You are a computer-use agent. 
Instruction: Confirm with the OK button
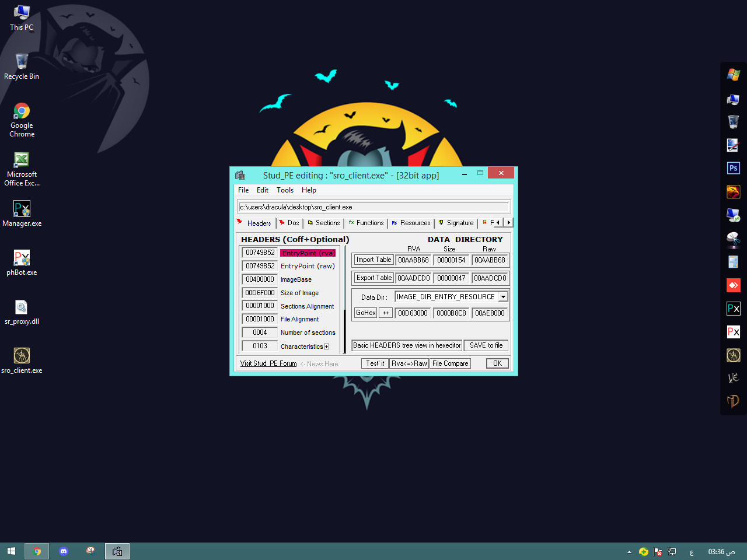(x=497, y=363)
